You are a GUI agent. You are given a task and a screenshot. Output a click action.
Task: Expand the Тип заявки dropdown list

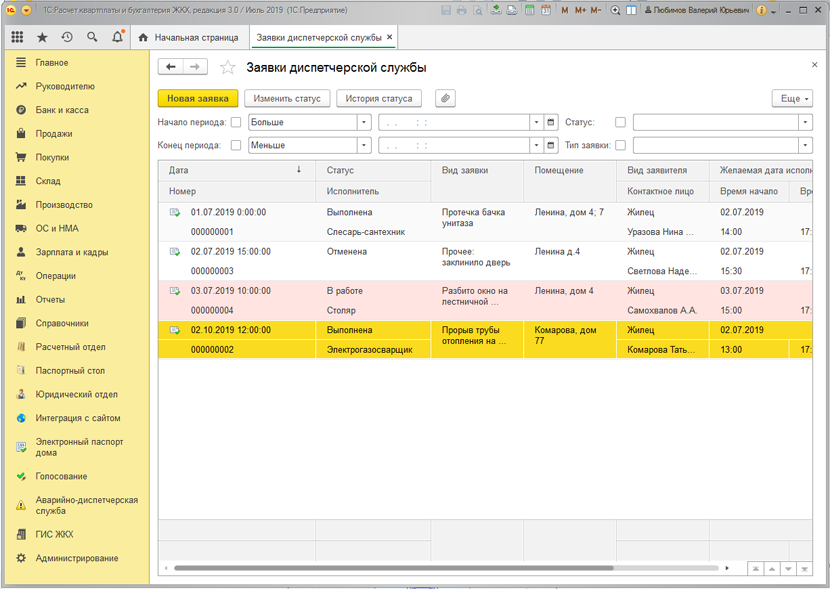click(805, 146)
